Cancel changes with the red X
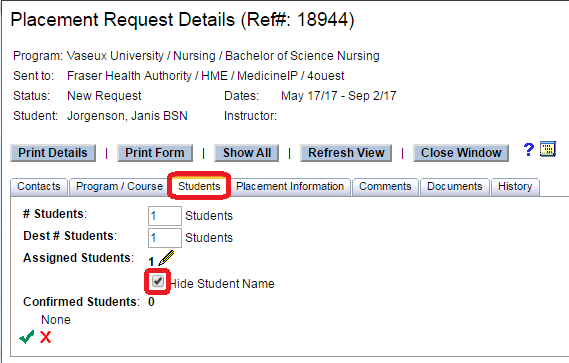This screenshot has width=569, height=363. coord(45,337)
